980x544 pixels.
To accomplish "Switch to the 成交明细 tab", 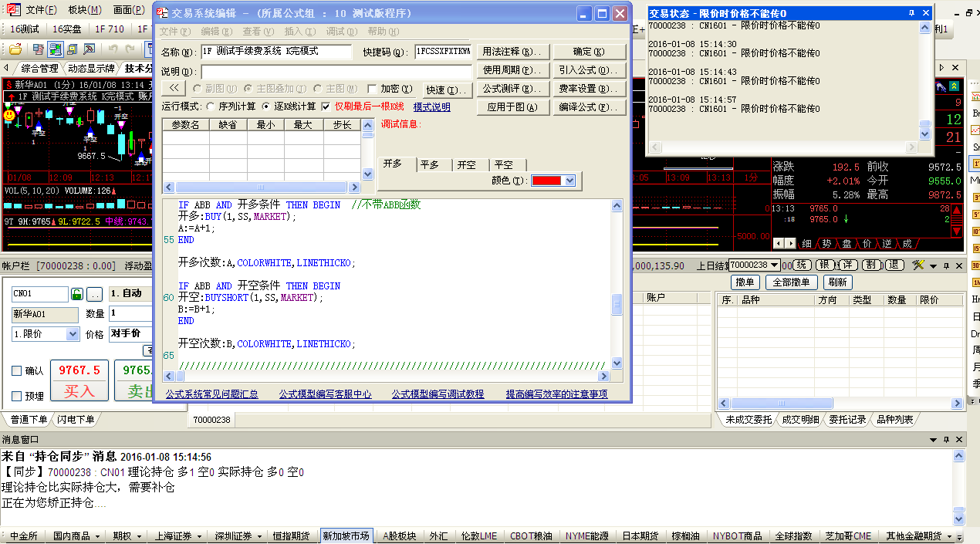I will click(x=800, y=419).
